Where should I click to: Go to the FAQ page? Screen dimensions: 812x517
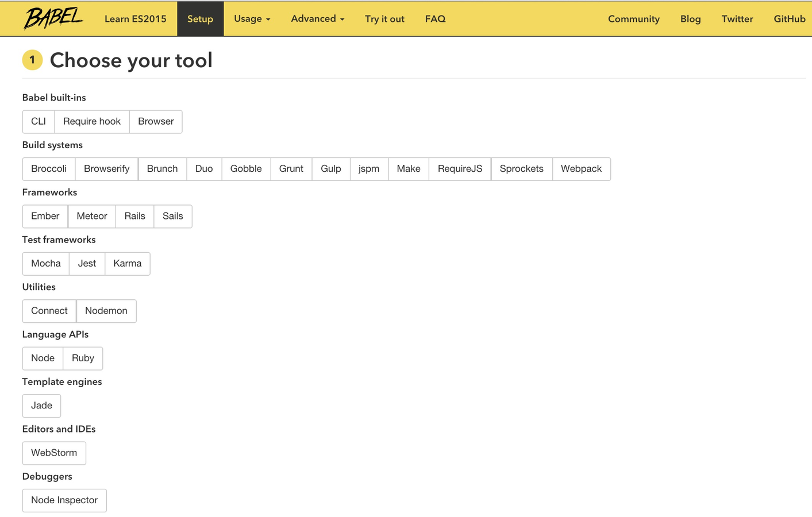pos(435,19)
